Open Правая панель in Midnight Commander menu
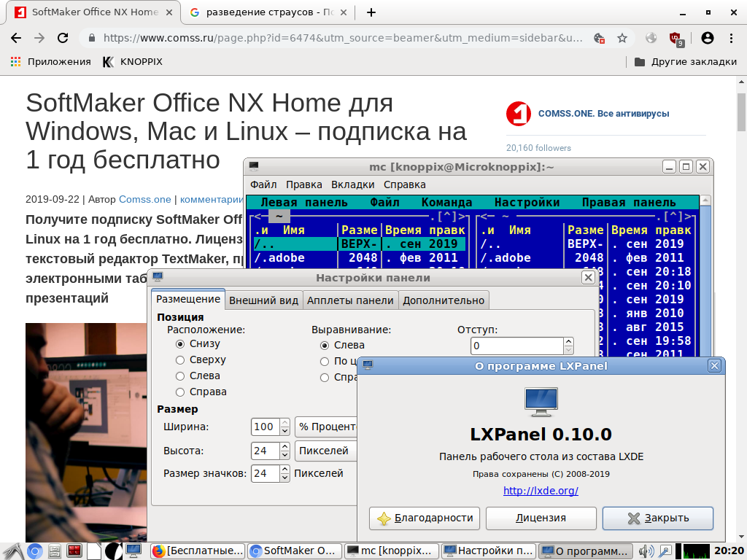The image size is (747, 560). pos(629,203)
